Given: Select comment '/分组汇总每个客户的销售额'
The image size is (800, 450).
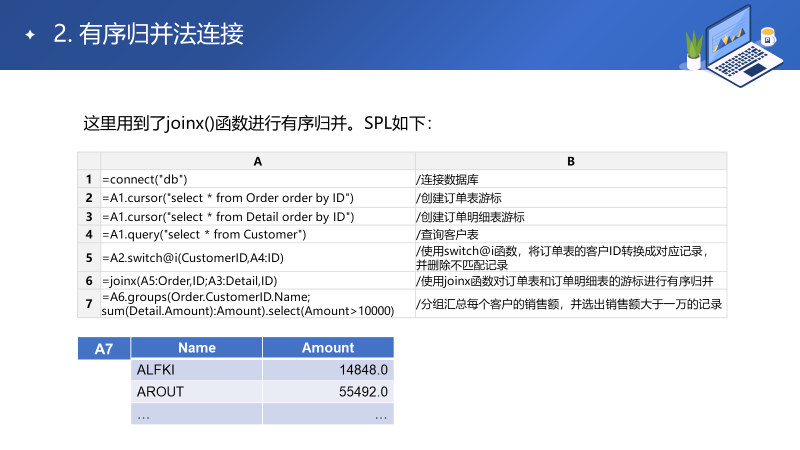Looking at the screenshot, I should pos(571,304).
